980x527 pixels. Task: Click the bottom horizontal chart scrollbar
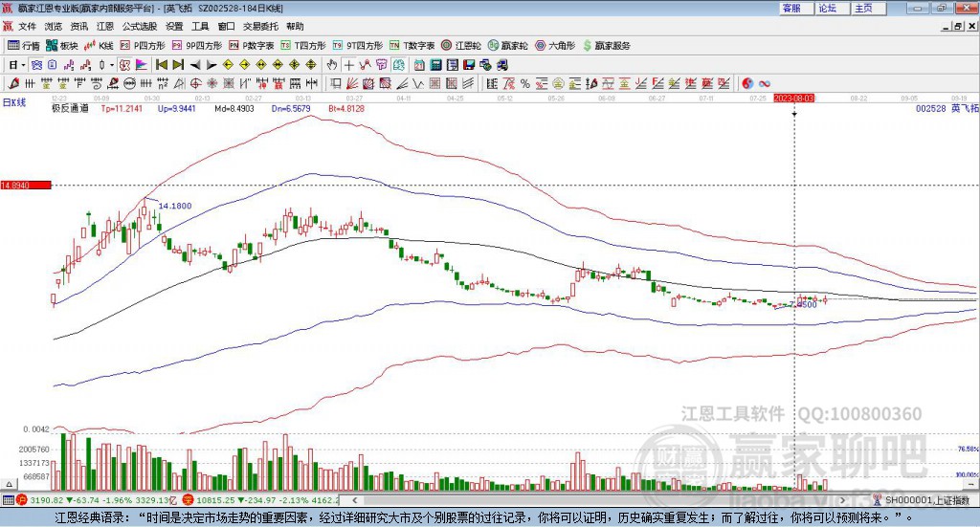click(x=599, y=500)
